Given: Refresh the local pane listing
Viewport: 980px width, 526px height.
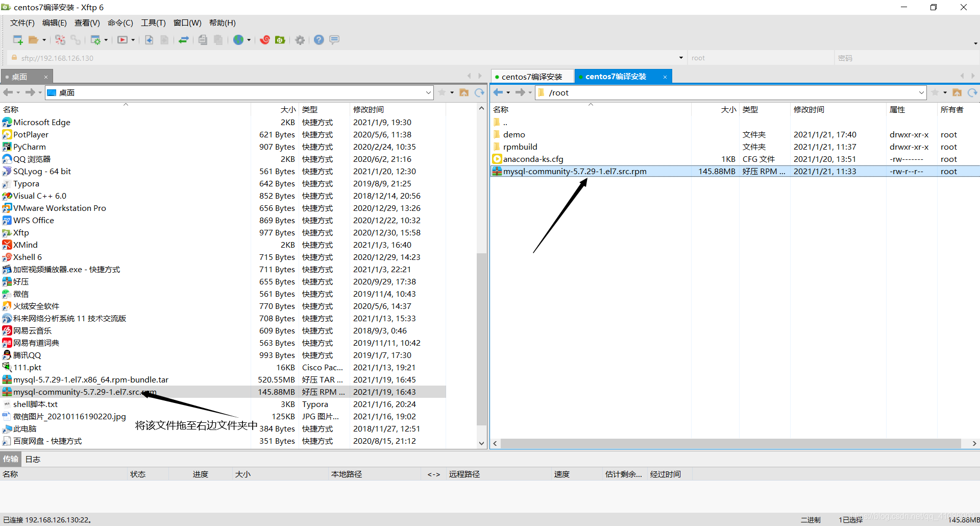Looking at the screenshot, I should [479, 92].
